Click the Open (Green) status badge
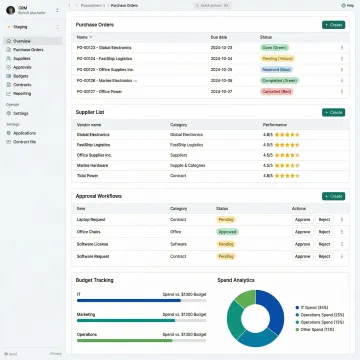Screen dimensions: 360x360 click(274, 48)
